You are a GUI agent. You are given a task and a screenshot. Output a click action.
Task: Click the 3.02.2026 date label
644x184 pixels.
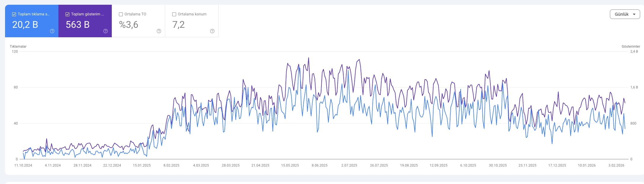click(x=616, y=165)
